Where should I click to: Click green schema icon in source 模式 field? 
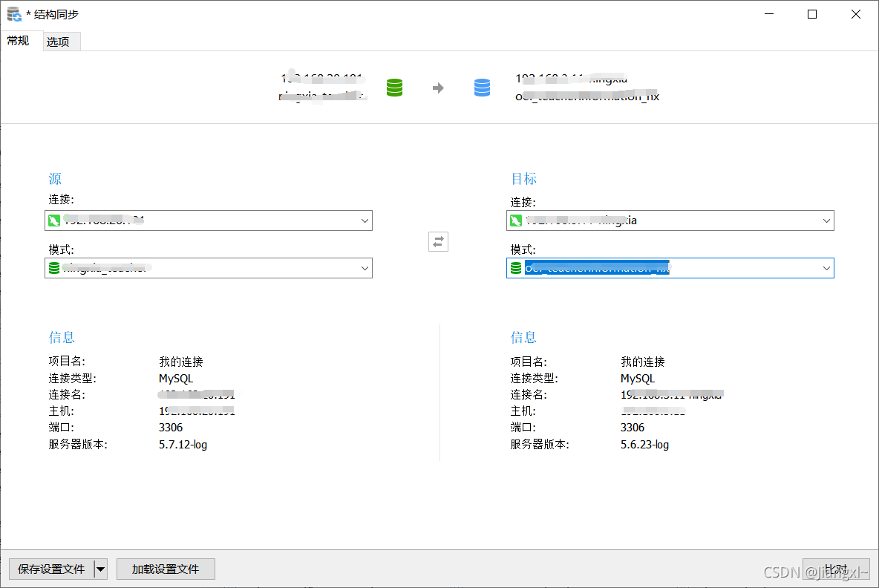click(53, 268)
